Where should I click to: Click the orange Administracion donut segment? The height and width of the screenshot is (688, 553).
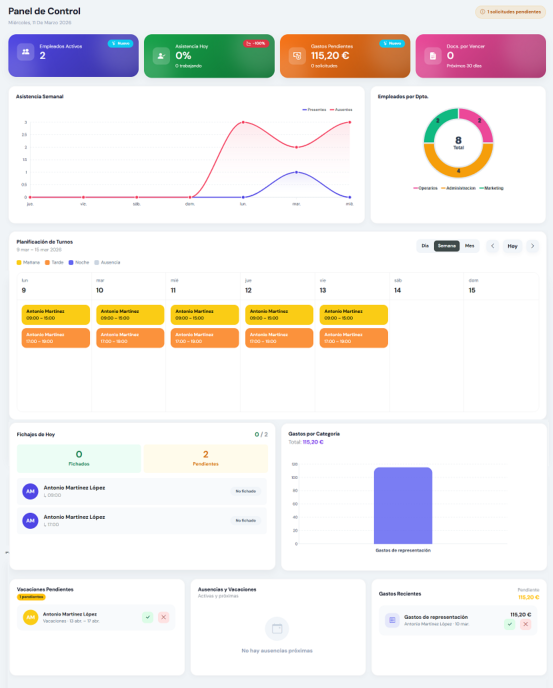pyautogui.click(x=458, y=170)
